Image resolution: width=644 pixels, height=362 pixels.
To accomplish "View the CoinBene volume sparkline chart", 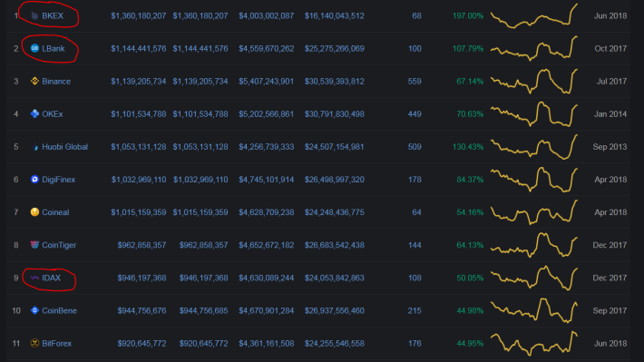I will (534, 310).
